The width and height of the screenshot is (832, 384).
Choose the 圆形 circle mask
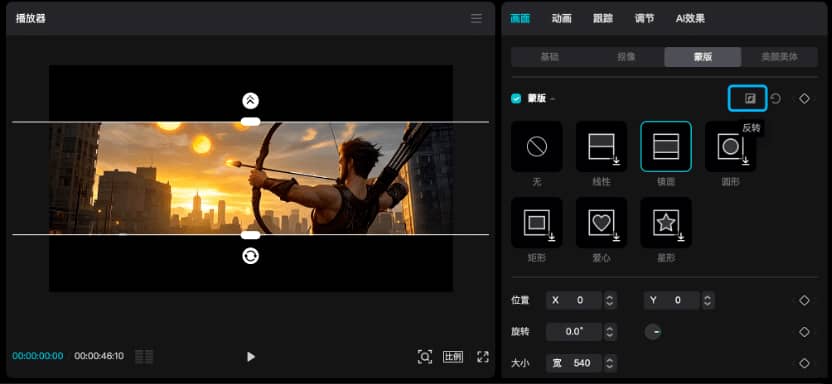click(731, 146)
